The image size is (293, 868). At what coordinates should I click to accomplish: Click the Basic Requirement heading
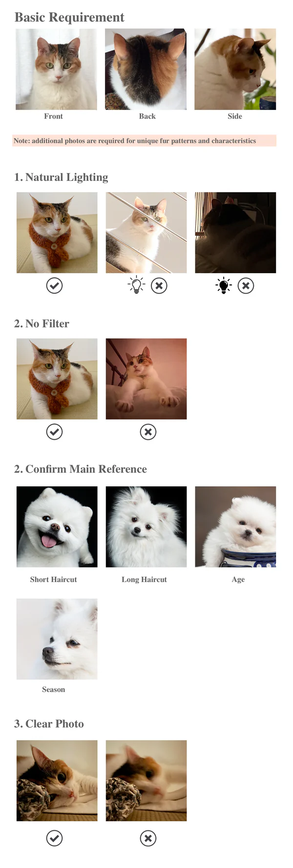69,17
